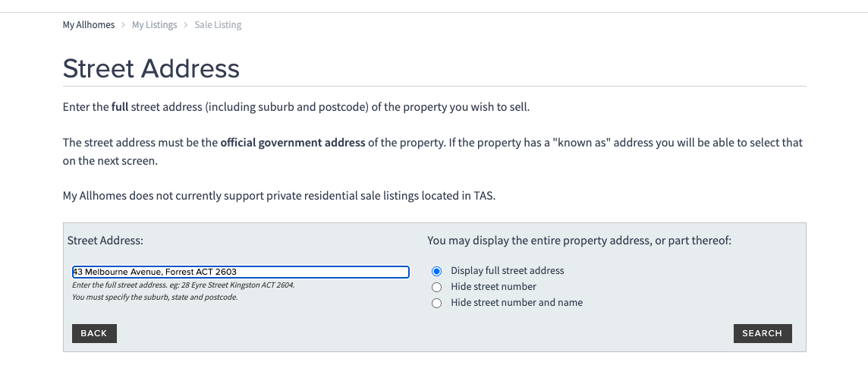The height and width of the screenshot is (381, 868).
Task: Open the My Allhomes breadcrumb link
Action: coord(89,25)
